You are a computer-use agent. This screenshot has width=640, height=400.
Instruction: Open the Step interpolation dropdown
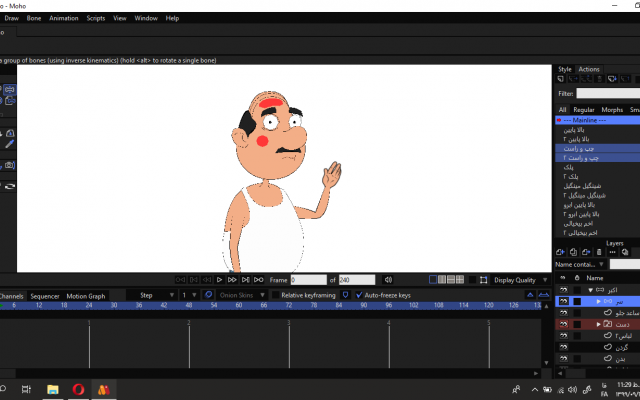pyautogui.click(x=151, y=295)
